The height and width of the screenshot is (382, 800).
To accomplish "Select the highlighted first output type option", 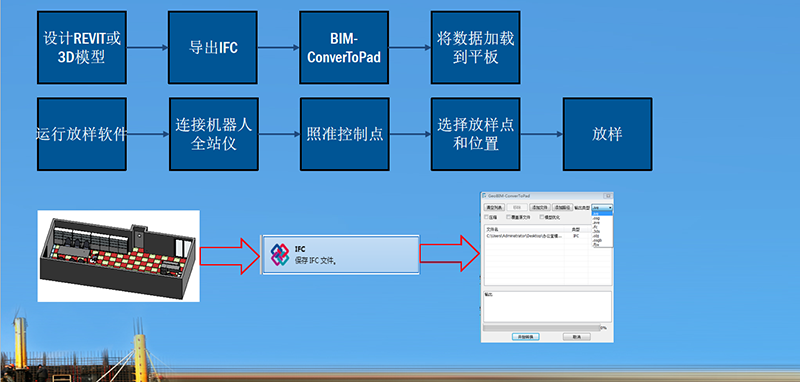I will pos(602,213).
